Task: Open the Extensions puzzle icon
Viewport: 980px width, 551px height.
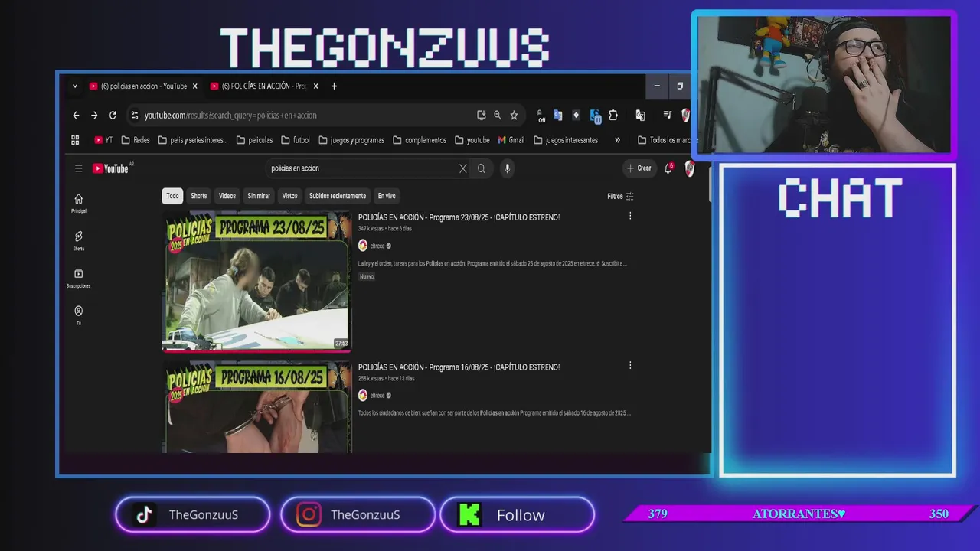Action: pyautogui.click(x=613, y=116)
